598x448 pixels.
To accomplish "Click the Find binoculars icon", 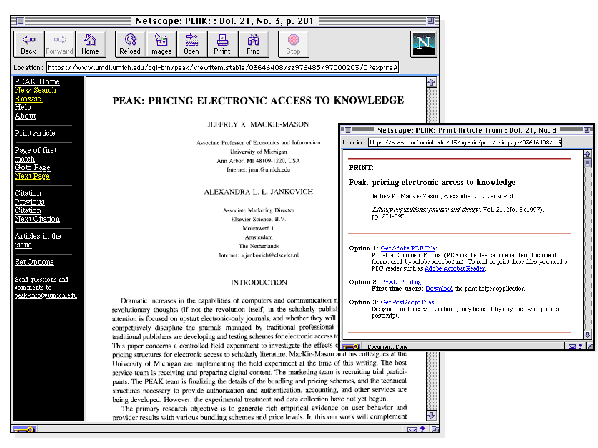I will (x=253, y=44).
